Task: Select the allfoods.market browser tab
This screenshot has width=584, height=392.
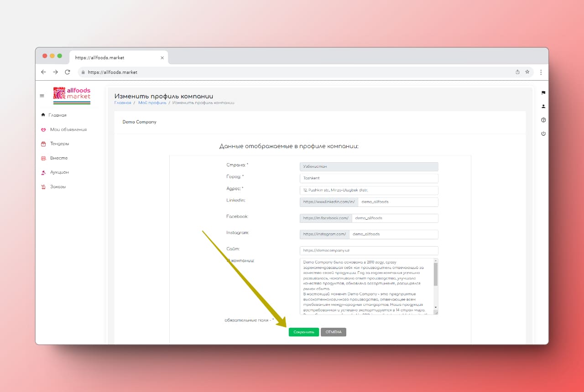Action: pos(119,58)
